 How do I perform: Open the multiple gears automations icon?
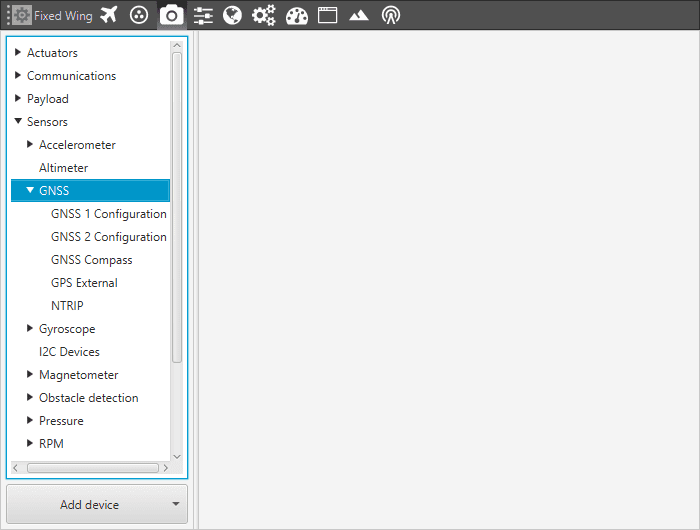pyautogui.click(x=263, y=16)
